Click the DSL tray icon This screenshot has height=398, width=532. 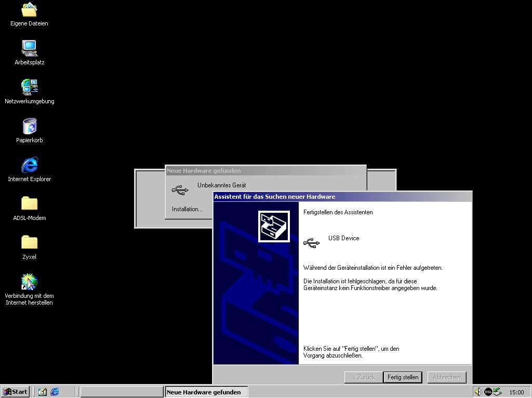tap(488, 392)
